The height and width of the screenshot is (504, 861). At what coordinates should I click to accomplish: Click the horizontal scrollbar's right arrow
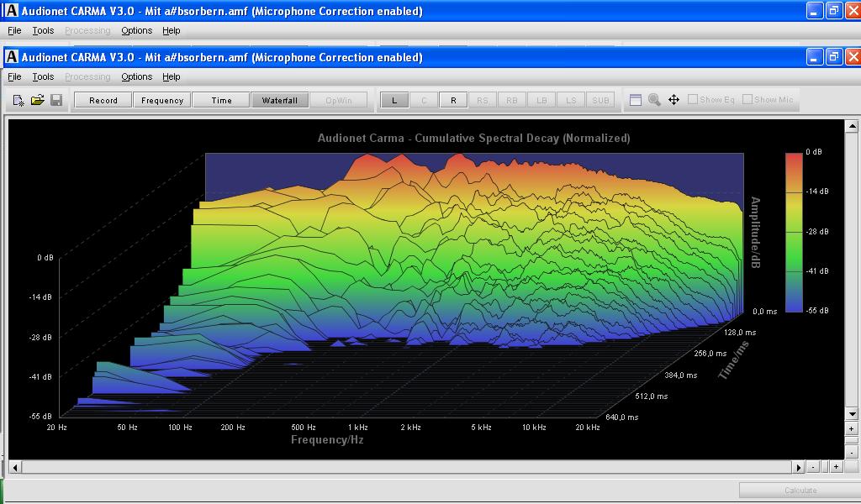[x=799, y=467]
